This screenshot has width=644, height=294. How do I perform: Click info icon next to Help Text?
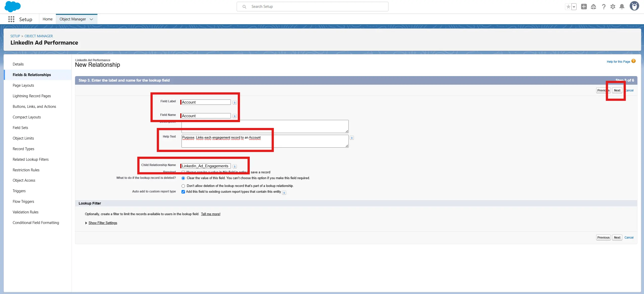click(x=352, y=138)
